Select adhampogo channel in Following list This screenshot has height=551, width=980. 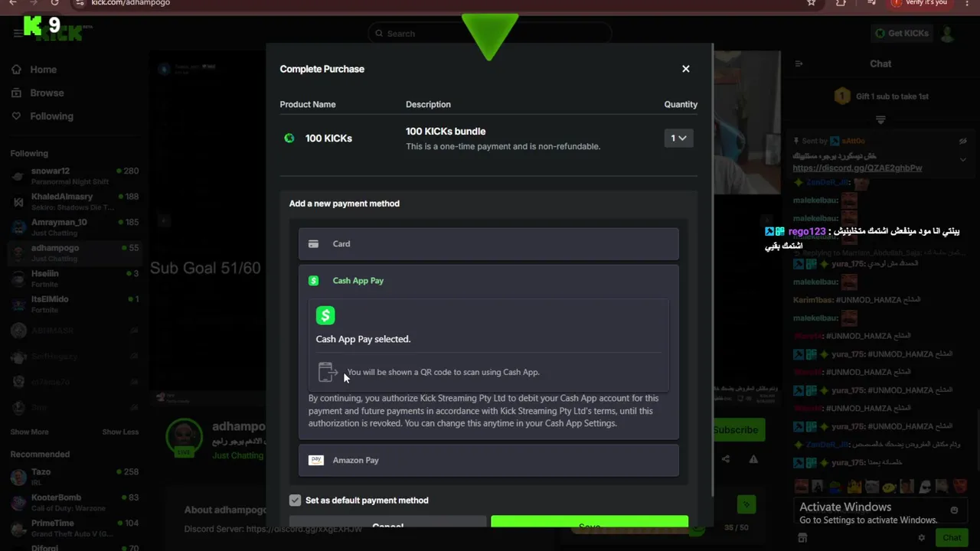[73, 253]
